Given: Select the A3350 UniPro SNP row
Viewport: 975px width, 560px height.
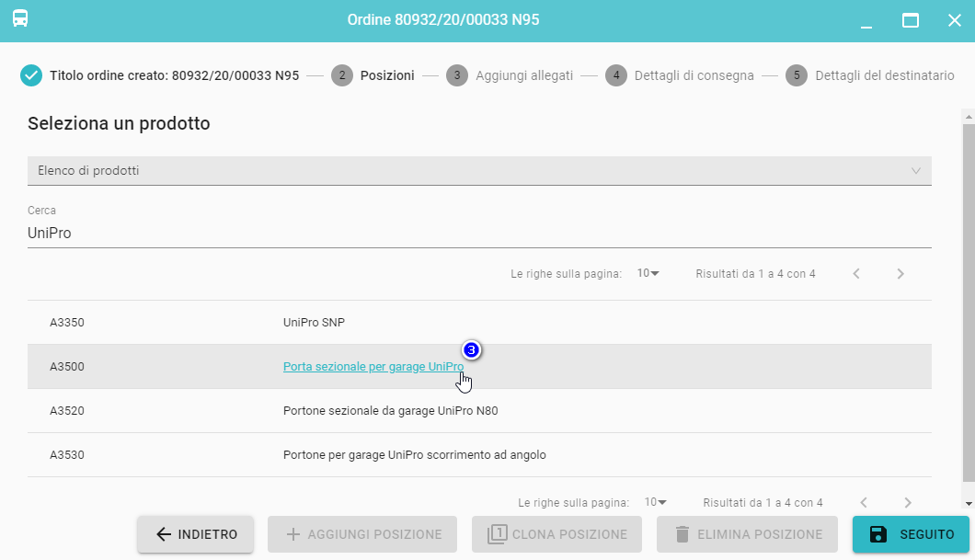Looking at the screenshot, I should pos(314,323).
